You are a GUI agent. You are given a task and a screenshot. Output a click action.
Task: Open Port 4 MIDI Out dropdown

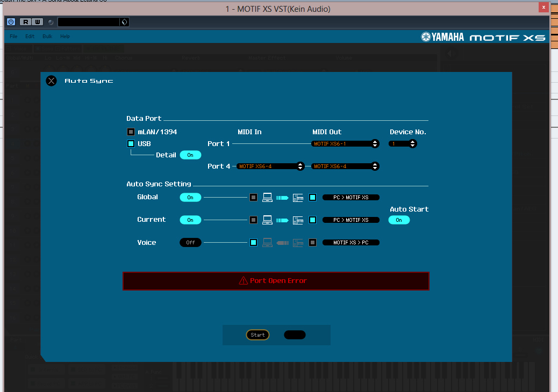345,166
